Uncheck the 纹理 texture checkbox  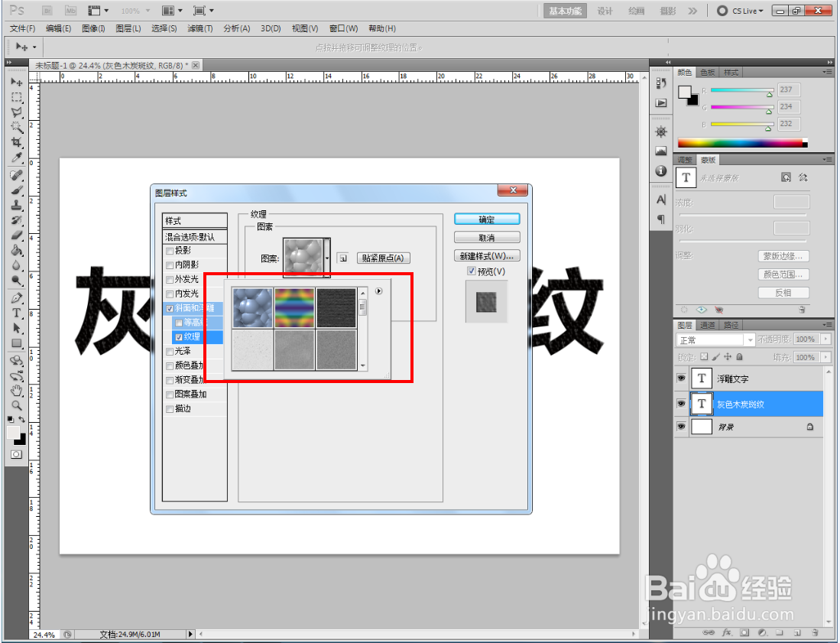click(179, 337)
